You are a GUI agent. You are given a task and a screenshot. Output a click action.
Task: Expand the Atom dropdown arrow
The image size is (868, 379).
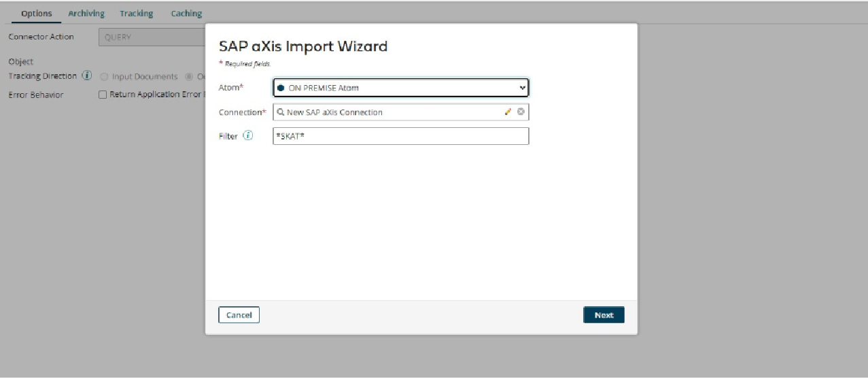coord(522,88)
